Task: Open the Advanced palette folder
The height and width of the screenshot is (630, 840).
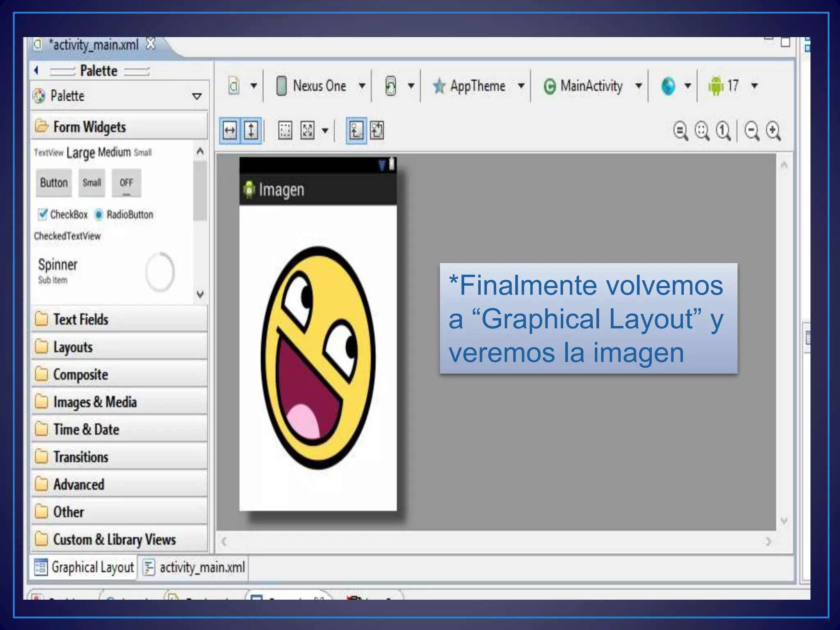Action: [120, 484]
